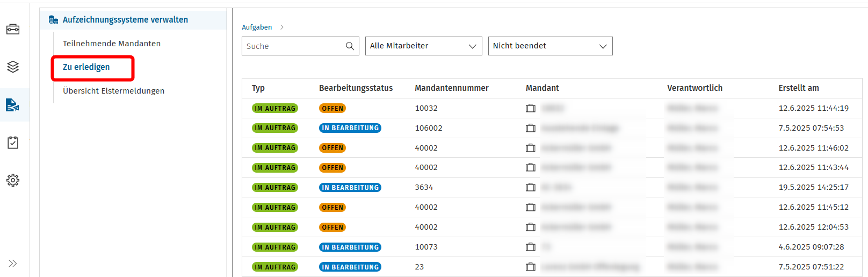Click the Mandant icon in row 3634

531,187
